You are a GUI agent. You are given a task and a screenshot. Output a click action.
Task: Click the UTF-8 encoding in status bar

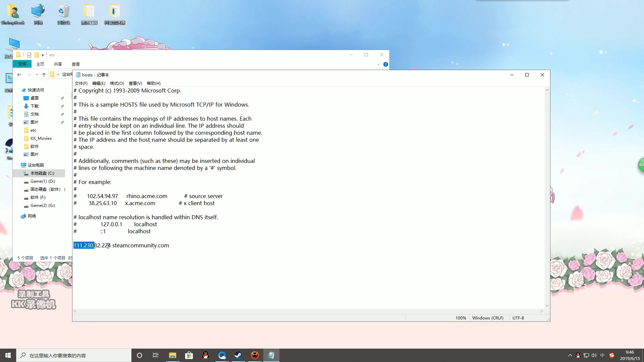(x=518, y=318)
